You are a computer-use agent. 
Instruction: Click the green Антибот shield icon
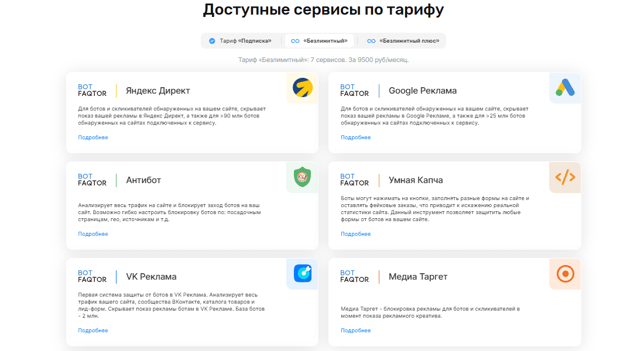point(302,177)
